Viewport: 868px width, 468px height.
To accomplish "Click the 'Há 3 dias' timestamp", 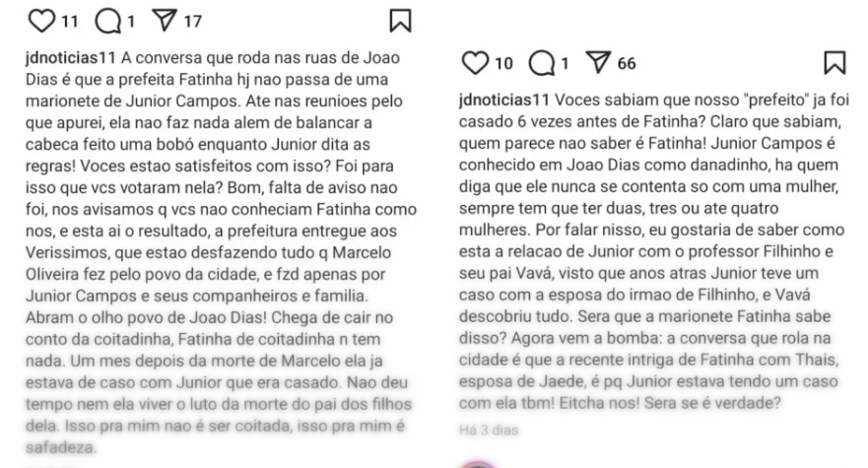I will point(489,431).
